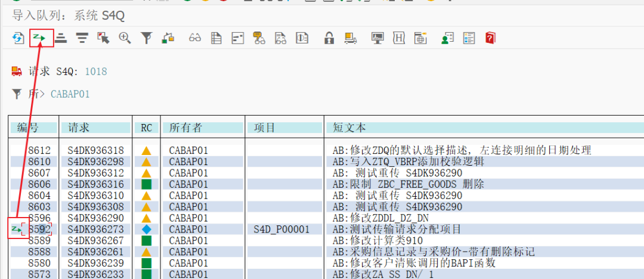This screenshot has height=279, width=644.
Task: Click the speech-bubble glasses icon
Action: tap(259, 38)
